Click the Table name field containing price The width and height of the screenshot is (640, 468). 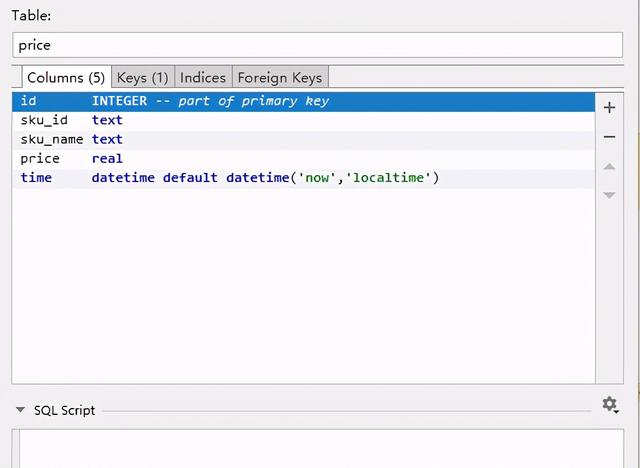316,45
